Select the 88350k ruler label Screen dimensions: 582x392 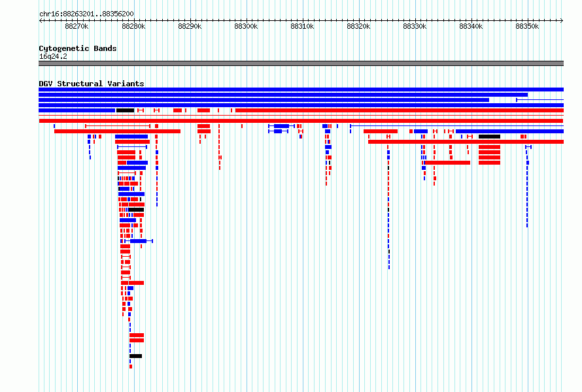pos(527,26)
